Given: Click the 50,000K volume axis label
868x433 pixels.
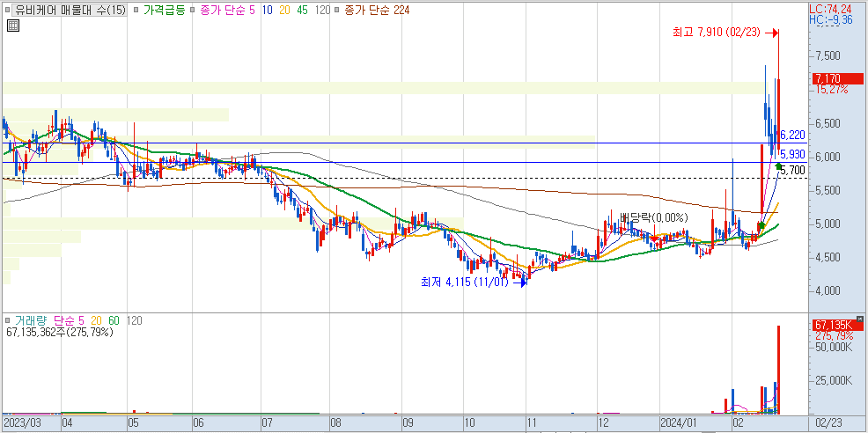Looking at the screenshot, I should 834,347.
